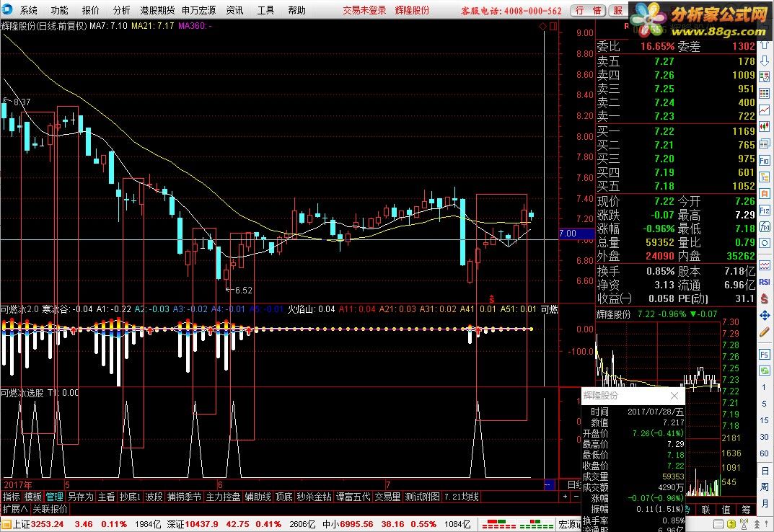774x532 pixels.
Task: Click the grid table sidebar icon
Action: [x=765, y=93]
